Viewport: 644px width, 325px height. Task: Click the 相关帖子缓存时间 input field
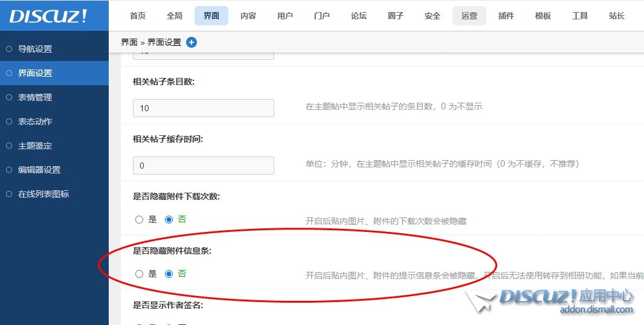[x=204, y=166]
